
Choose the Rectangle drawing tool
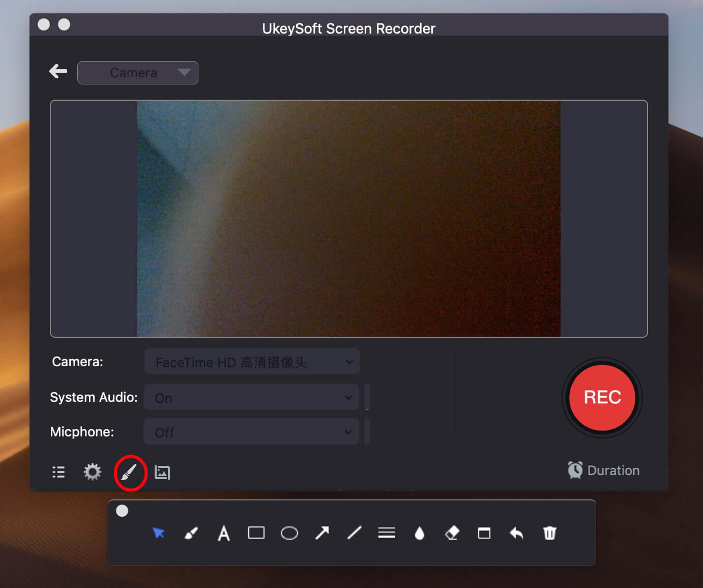(256, 533)
